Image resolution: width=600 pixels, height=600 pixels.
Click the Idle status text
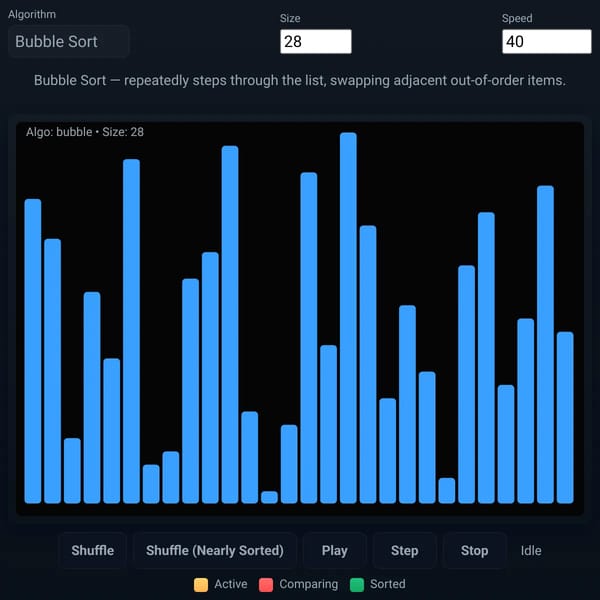tap(531, 551)
